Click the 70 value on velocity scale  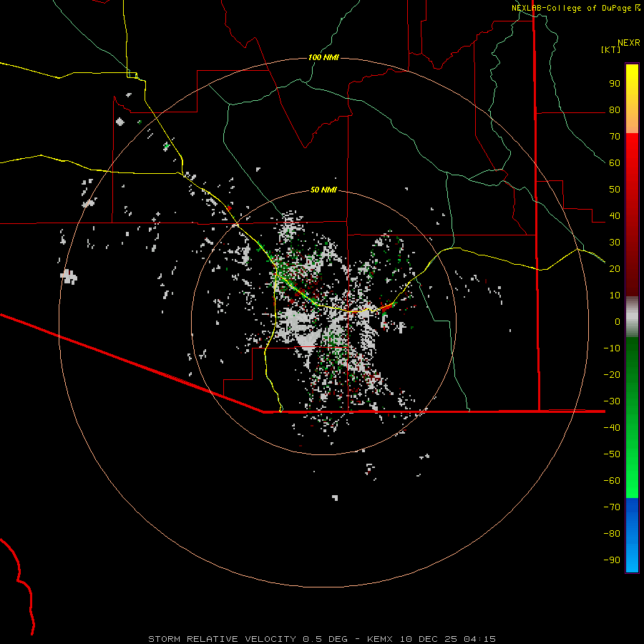pyautogui.click(x=615, y=137)
